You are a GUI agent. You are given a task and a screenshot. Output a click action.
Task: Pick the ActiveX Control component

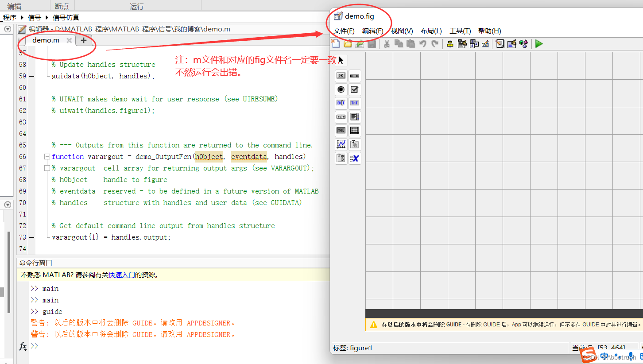pyautogui.click(x=355, y=158)
